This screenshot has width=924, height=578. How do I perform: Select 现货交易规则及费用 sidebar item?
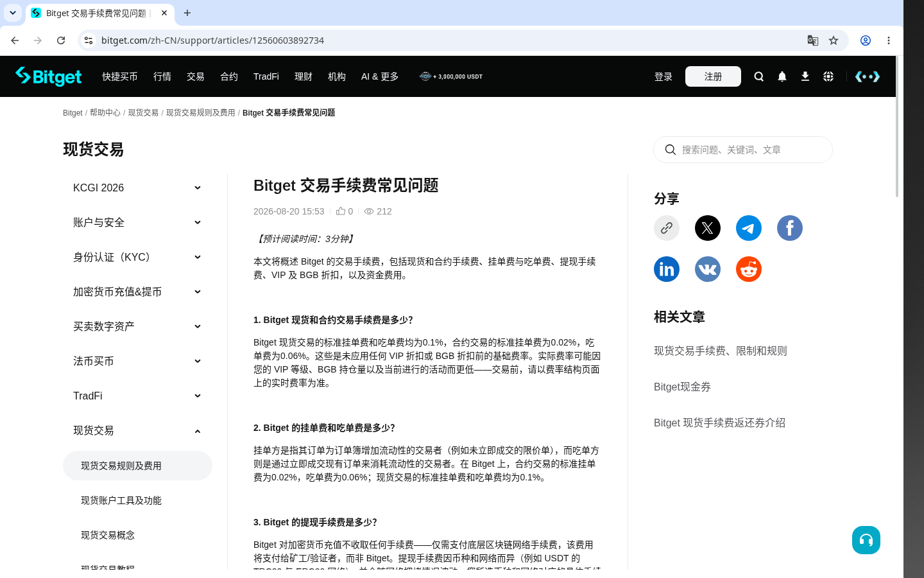pyautogui.click(x=137, y=466)
